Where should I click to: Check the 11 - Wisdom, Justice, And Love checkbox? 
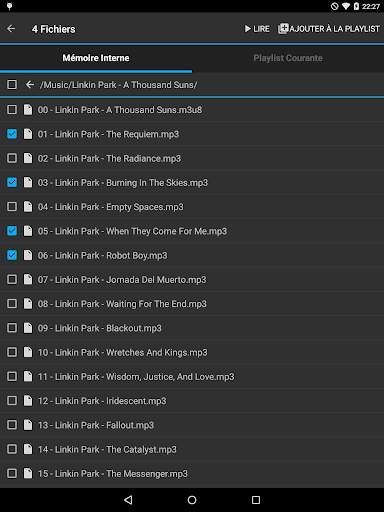[12, 377]
